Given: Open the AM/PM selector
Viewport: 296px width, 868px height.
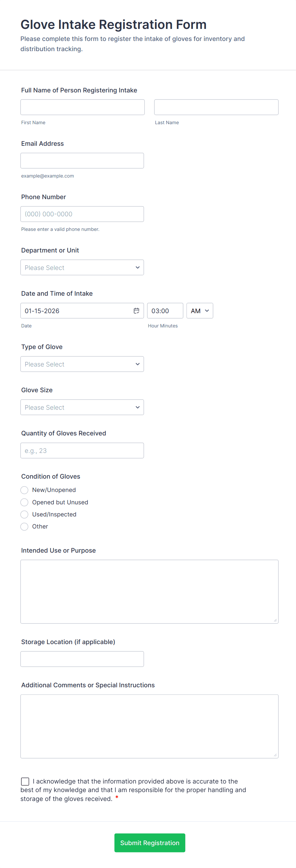Looking at the screenshot, I should (199, 310).
